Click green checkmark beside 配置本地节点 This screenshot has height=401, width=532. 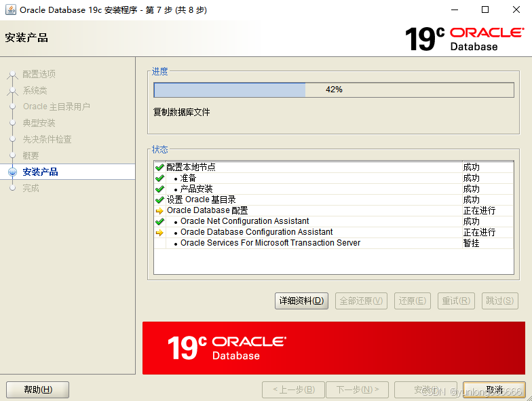[x=159, y=167]
